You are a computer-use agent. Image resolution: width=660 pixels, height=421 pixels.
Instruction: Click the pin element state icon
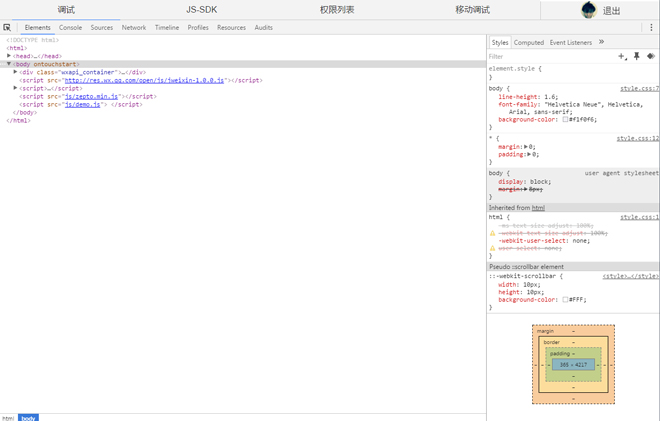pos(636,57)
